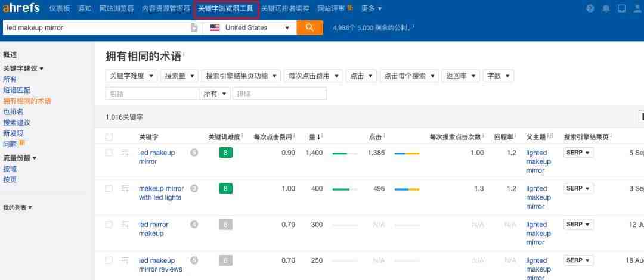The image size is (644, 280).
Task: Open SERP dropdown for 'led makeup mirror' row
Action: coord(578,153)
